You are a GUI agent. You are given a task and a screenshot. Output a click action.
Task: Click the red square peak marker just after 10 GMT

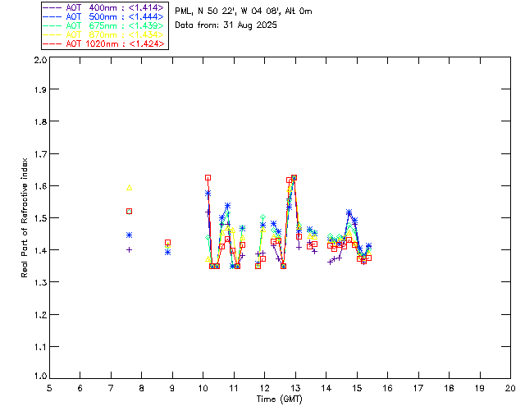(208, 178)
